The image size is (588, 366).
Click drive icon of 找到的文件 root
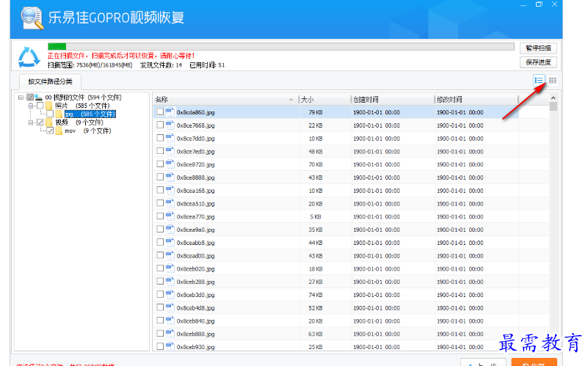pyautogui.click(x=38, y=98)
